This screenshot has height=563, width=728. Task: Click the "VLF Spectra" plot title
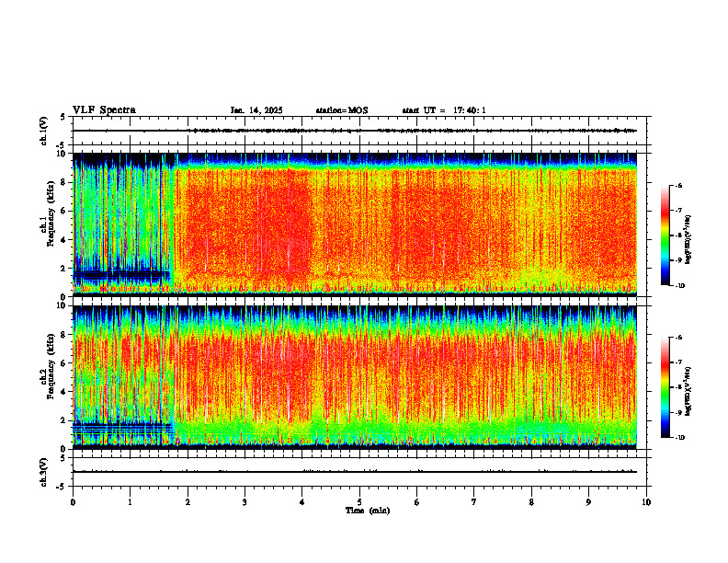[104, 110]
